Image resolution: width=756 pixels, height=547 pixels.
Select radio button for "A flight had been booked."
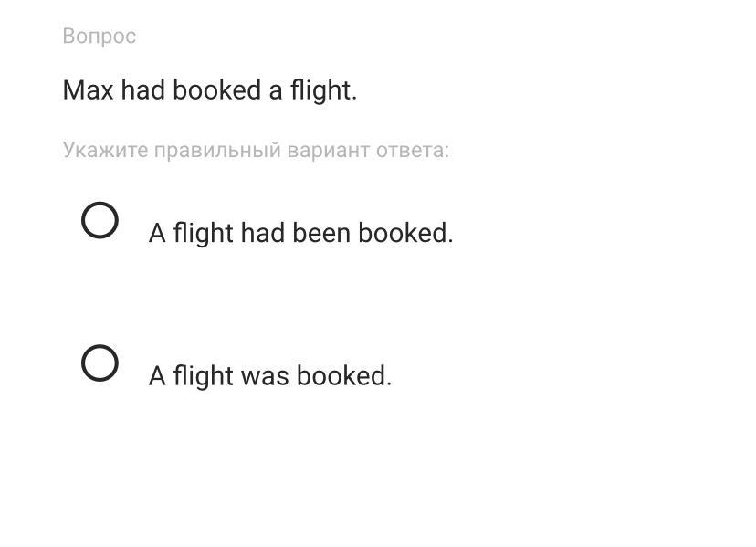[x=100, y=220]
